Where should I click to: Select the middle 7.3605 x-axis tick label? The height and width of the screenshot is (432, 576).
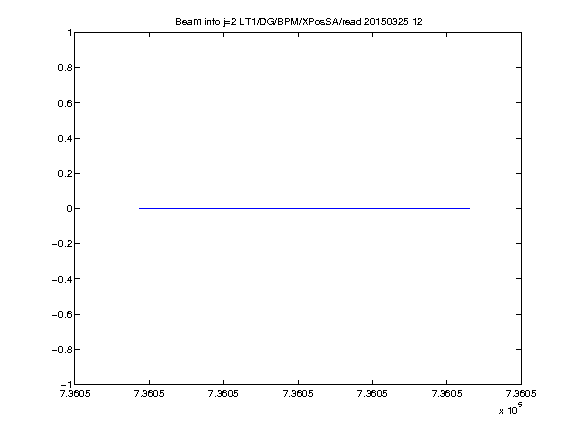[x=298, y=393]
